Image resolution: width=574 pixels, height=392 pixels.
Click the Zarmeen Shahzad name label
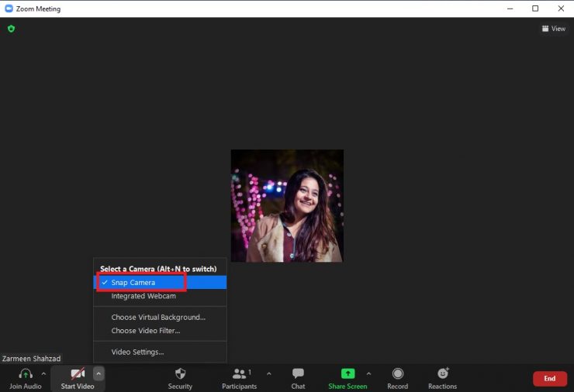click(x=32, y=359)
